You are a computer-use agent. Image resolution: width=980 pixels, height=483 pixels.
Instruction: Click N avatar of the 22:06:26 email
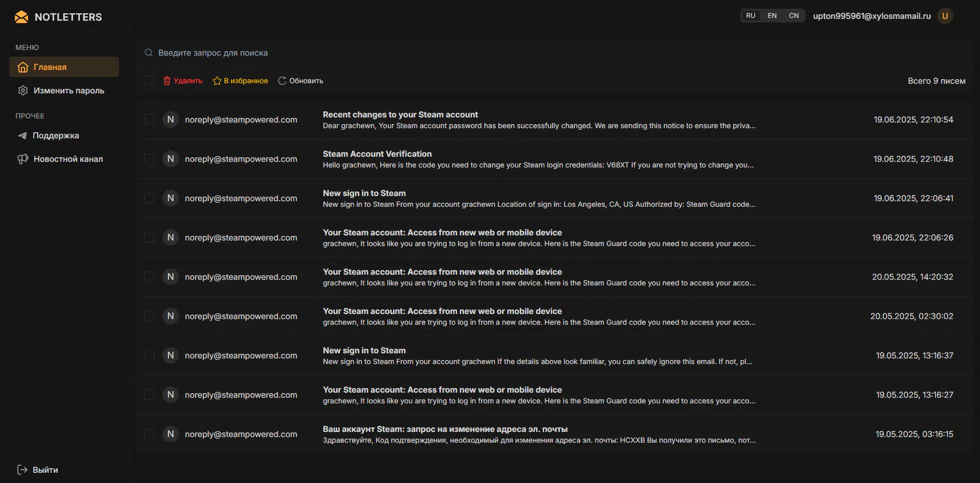(171, 237)
